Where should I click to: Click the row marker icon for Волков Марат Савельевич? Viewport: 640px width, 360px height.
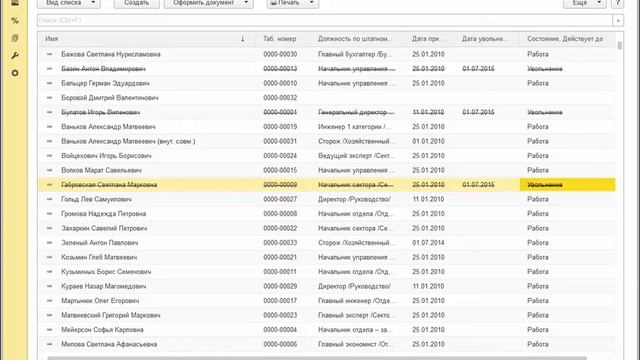click(x=50, y=170)
